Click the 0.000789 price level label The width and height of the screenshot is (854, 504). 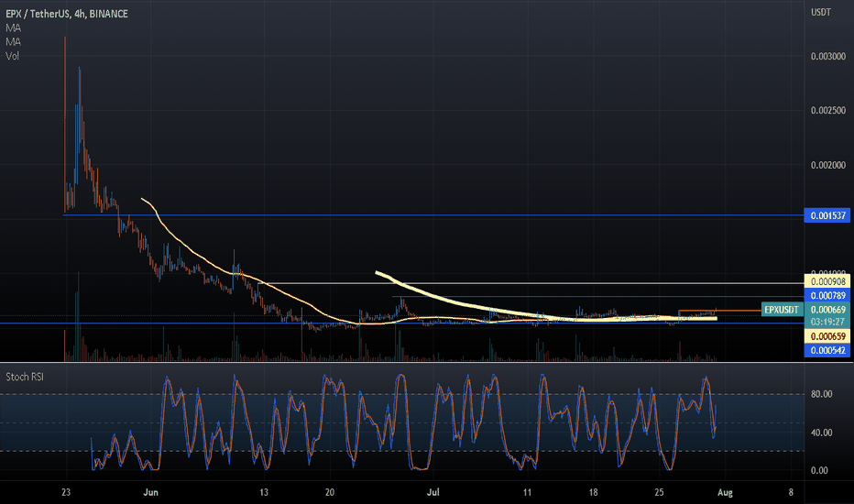[827, 295]
